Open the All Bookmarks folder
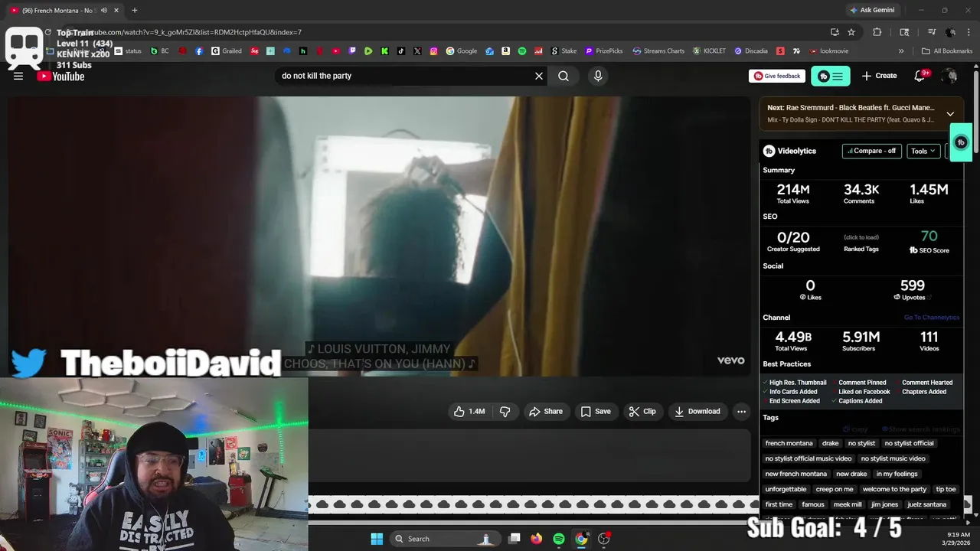This screenshot has width=980, height=551. 947,51
